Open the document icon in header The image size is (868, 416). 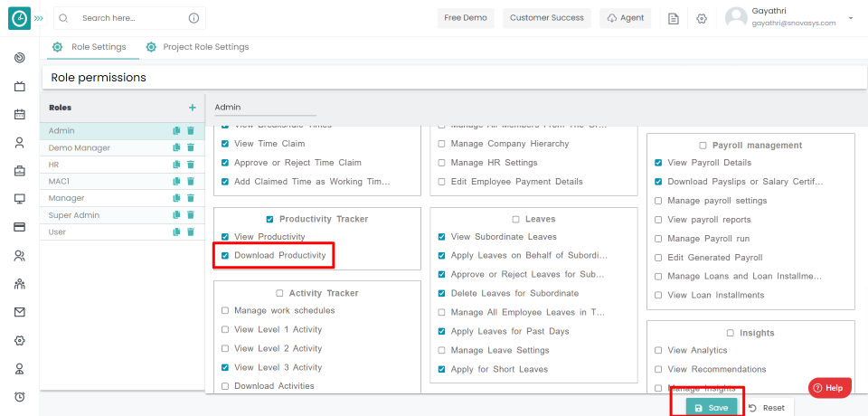coord(673,18)
